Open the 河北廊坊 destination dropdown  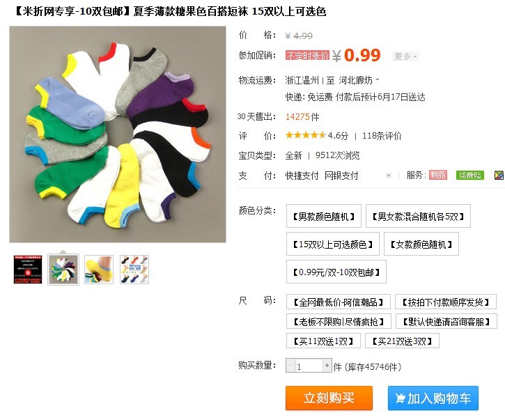point(359,80)
